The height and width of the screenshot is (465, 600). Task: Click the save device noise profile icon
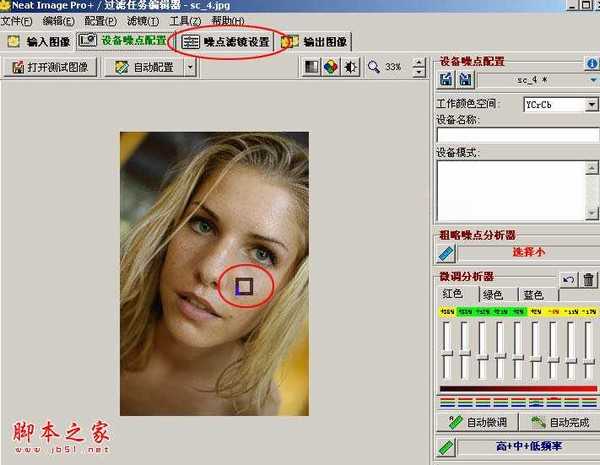[444, 79]
